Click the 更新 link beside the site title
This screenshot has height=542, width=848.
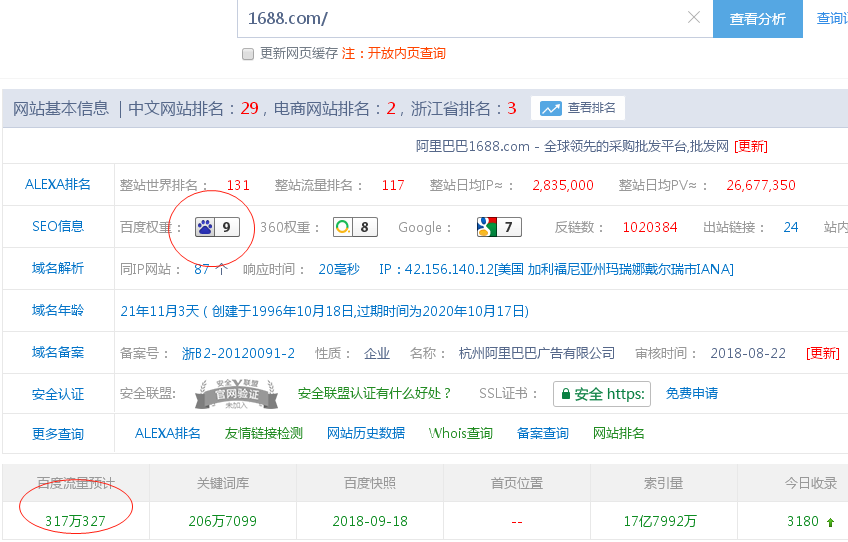point(751,146)
